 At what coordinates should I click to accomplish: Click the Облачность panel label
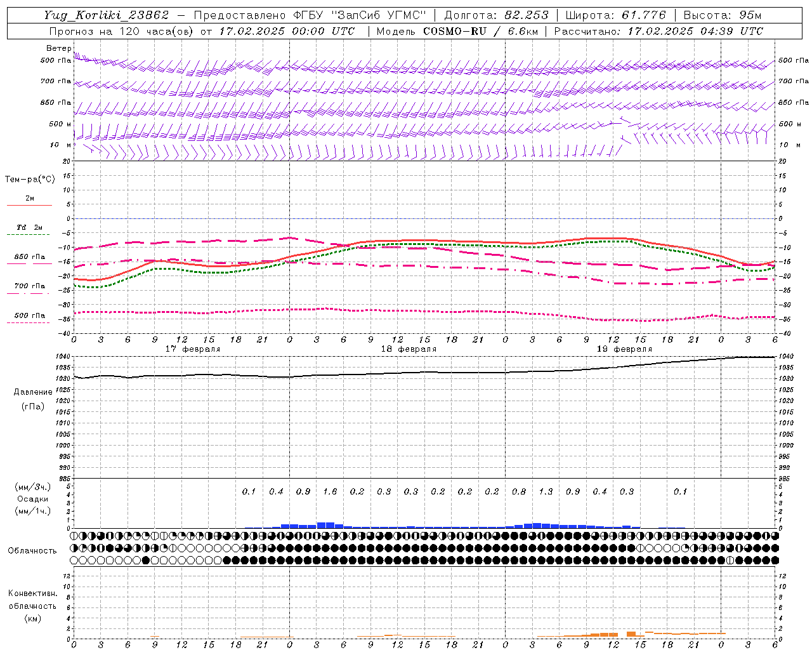pos(32,551)
